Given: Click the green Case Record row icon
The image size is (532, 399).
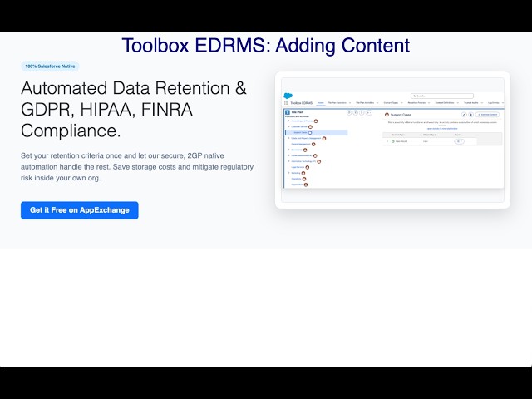Looking at the screenshot, I should (393, 141).
